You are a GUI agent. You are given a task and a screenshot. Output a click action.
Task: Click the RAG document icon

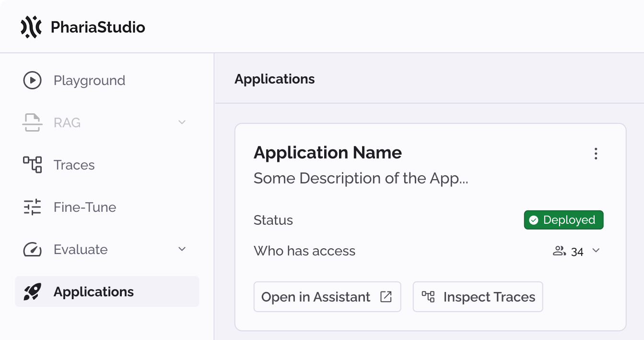[33, 122]
